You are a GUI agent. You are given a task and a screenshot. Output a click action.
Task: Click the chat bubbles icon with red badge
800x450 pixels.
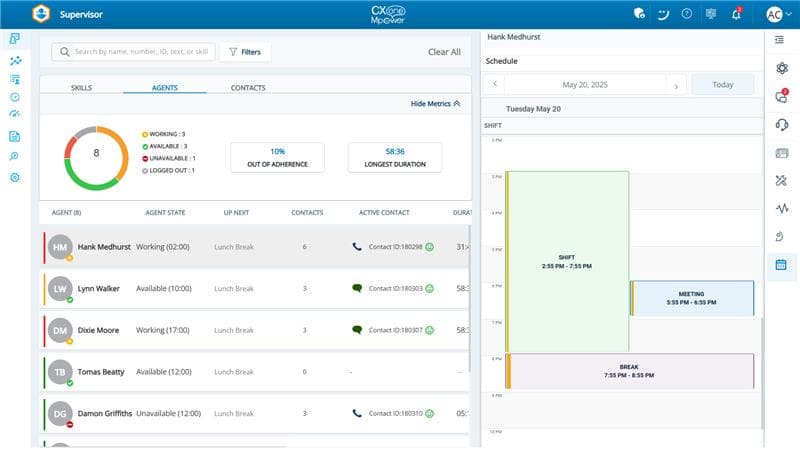pyautogui.click(x=782, y=96)
